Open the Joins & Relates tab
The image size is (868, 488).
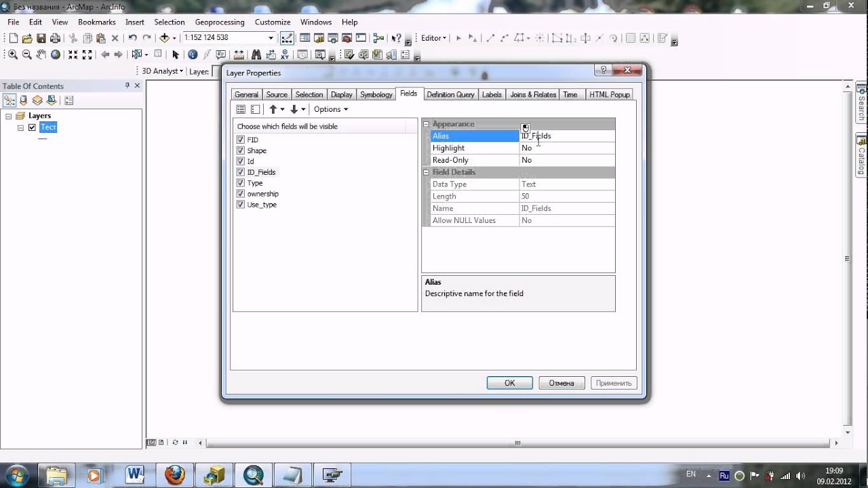coord(533,95)
